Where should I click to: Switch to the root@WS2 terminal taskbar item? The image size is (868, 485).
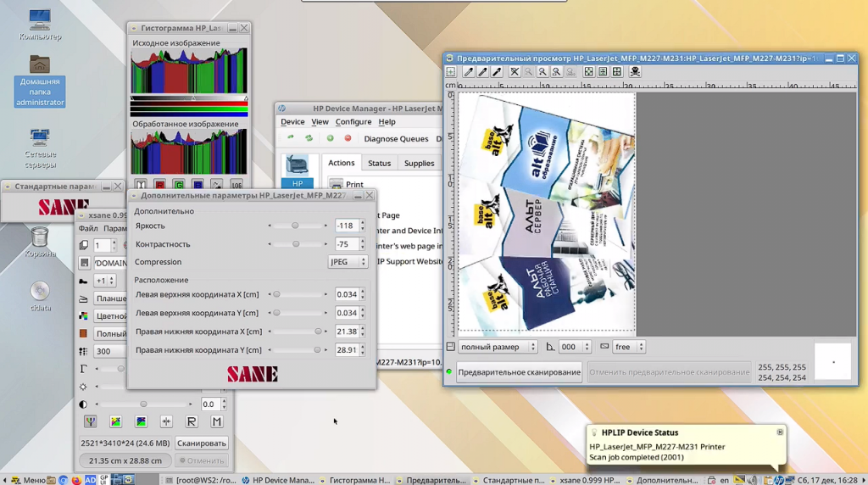202,480
